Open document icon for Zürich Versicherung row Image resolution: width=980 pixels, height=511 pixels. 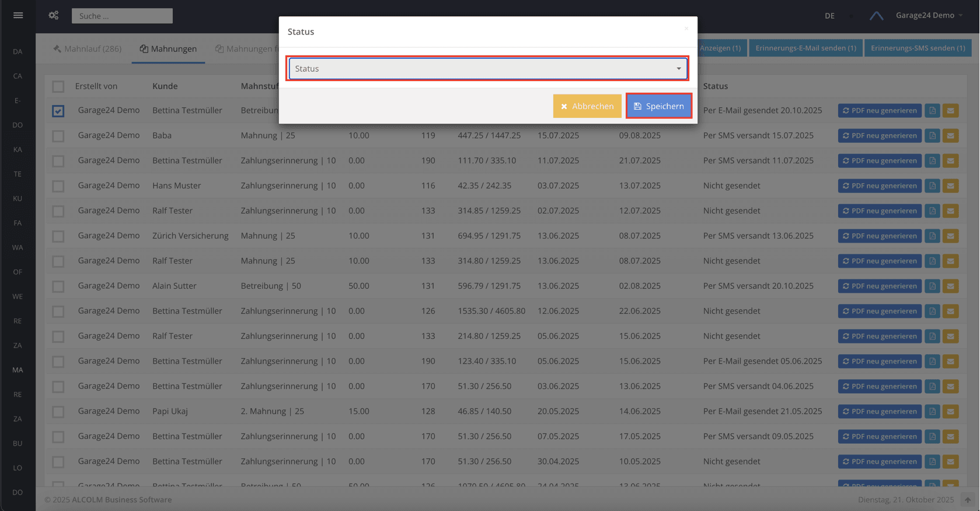point(932,236)
